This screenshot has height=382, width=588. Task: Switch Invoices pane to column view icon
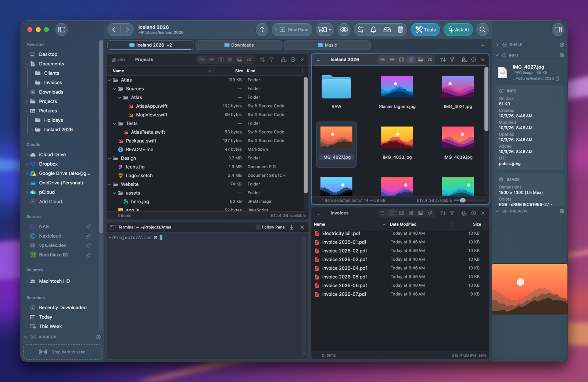pyautogui.click(x=401, y=213)
